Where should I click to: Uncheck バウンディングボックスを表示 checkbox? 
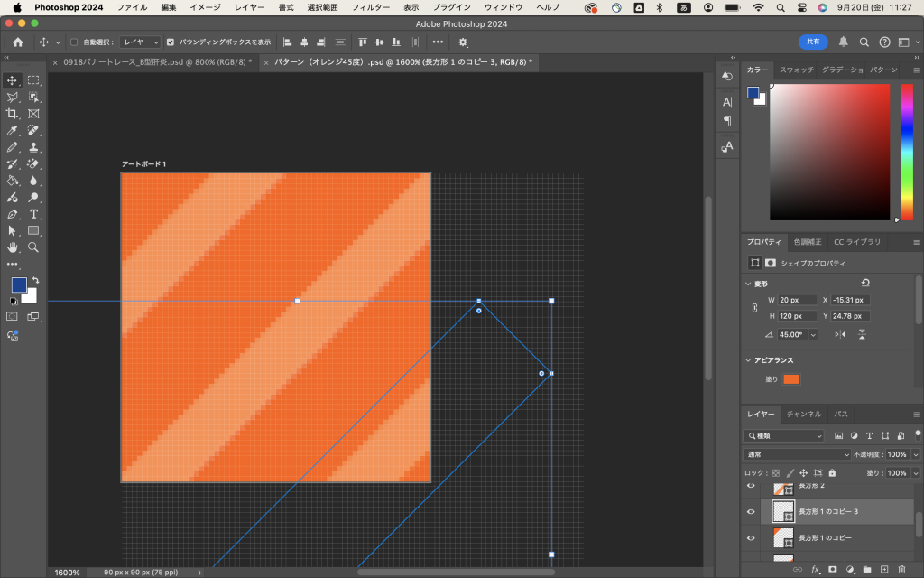click(x=171, y=42)
